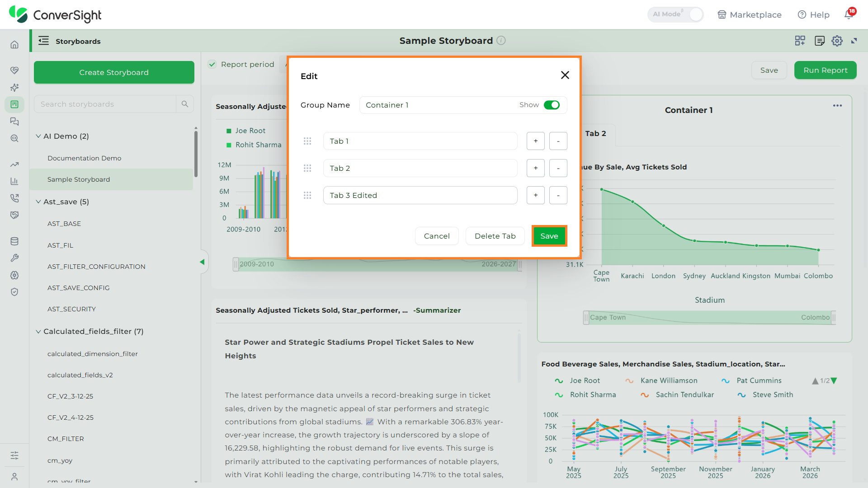Toggle Joe Root legend in bar chart
This screenshot has height=488, width=868.
(245, 131)
